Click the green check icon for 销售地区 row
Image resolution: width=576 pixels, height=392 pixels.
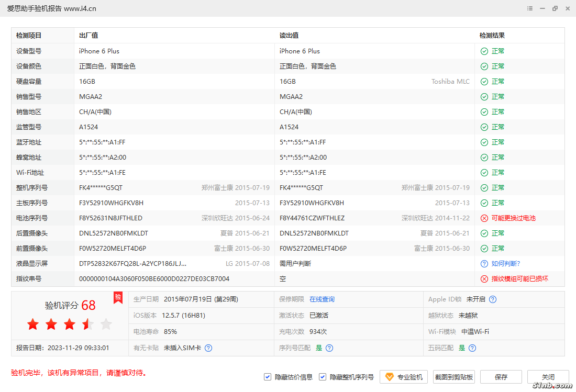coord(484,112)
